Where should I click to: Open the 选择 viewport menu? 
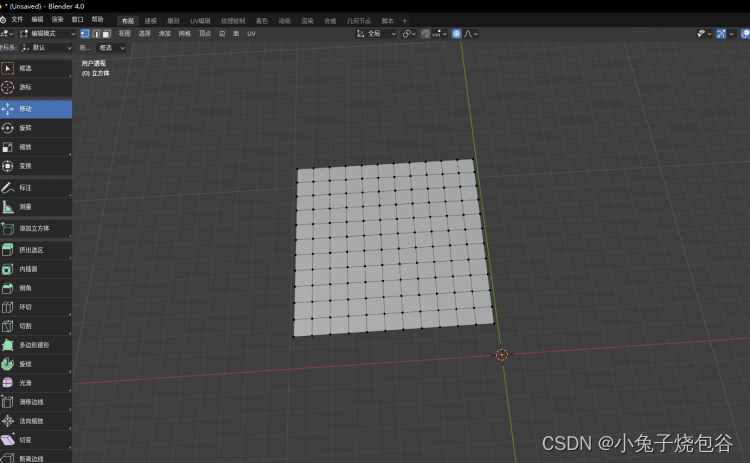144,33
